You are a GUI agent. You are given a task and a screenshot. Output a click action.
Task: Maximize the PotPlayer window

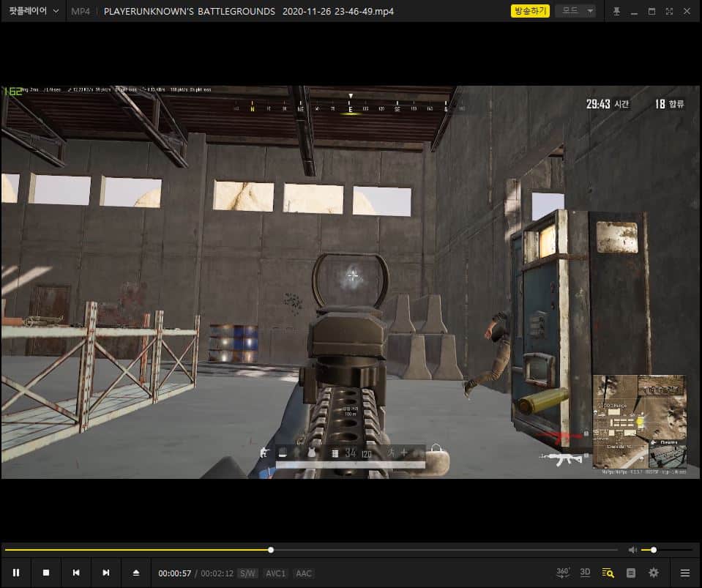[x=651, y=11]
